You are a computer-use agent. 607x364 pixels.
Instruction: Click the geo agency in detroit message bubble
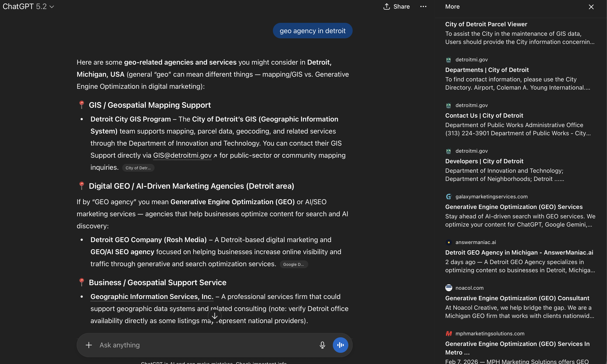313,31
